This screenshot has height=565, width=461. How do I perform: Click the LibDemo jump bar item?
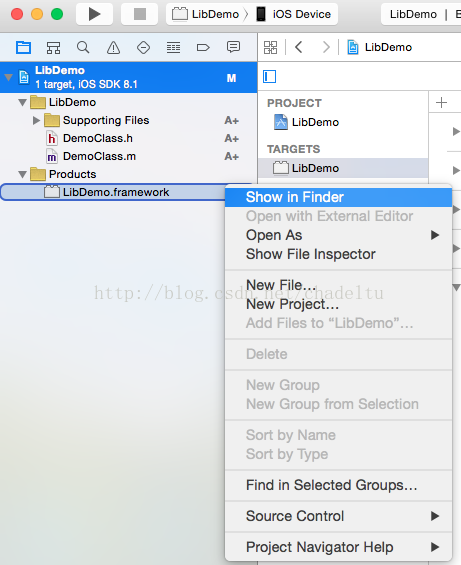click(x=380, y=47)
